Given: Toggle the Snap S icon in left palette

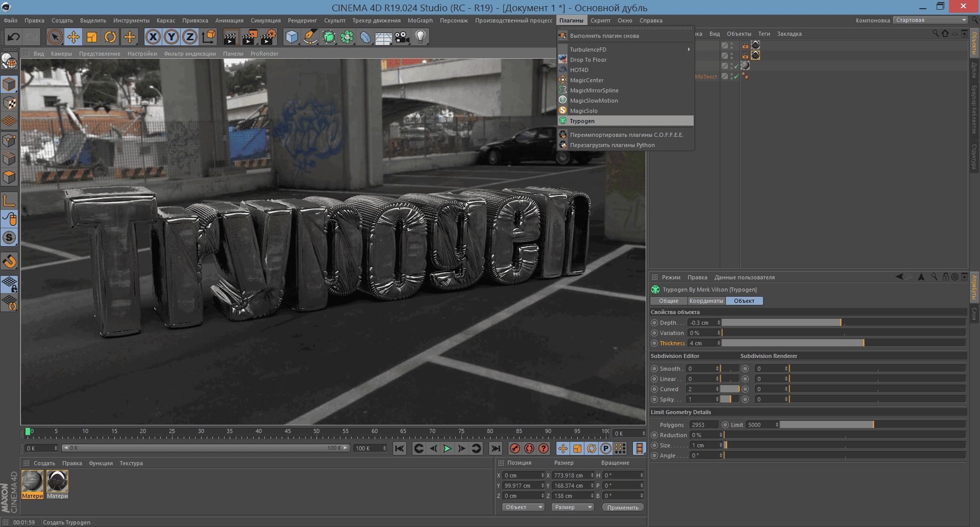Looking at the screenshot, I should tap(9, 237).
